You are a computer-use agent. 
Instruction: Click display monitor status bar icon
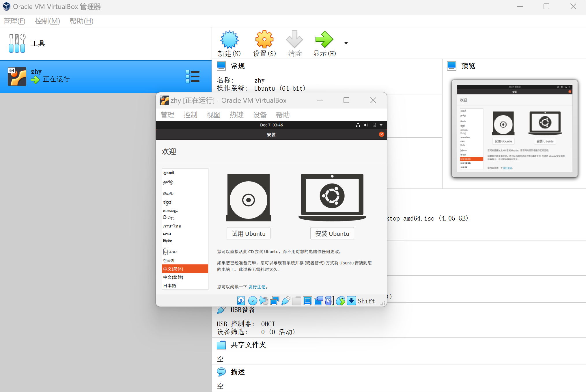point(307,301)
